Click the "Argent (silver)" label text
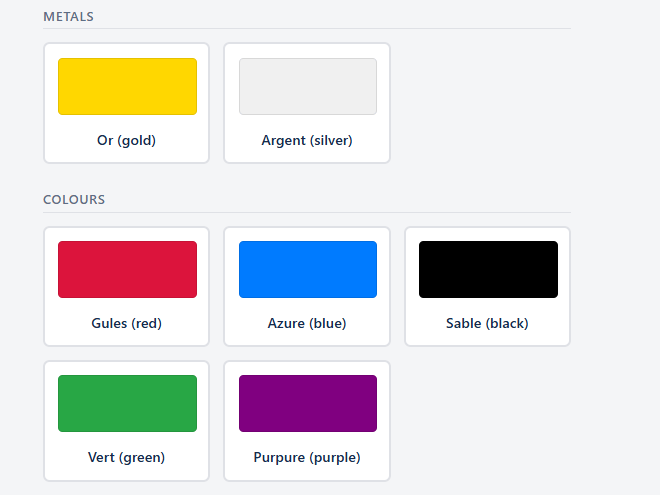The image size is (660, 495). tap(307, 141)
